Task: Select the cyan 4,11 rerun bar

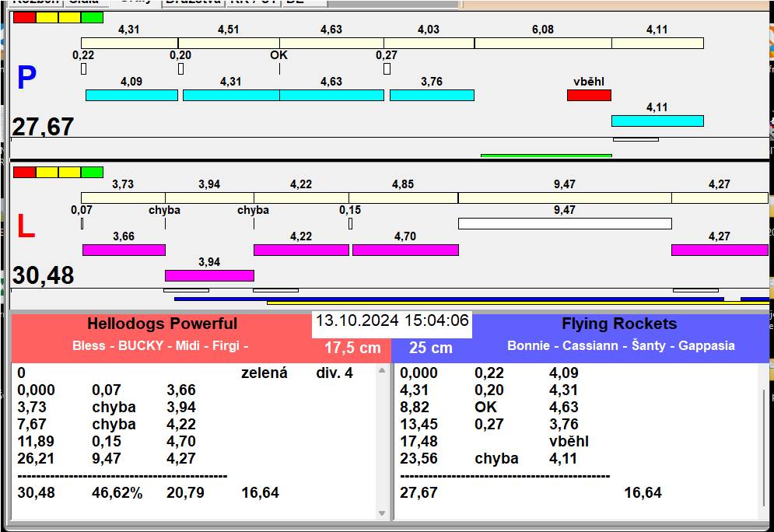Action: pos(657,121)
